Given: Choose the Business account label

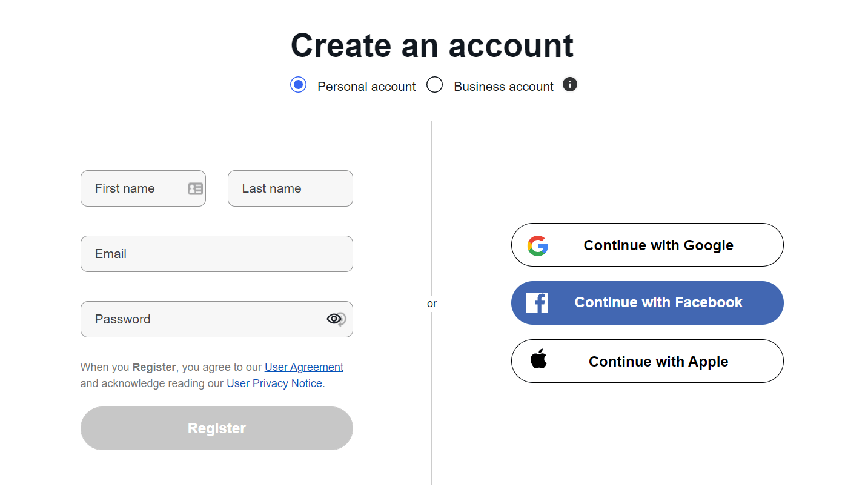Looking at the screenshot, I should pyautogui.click(x=503, y=87).
